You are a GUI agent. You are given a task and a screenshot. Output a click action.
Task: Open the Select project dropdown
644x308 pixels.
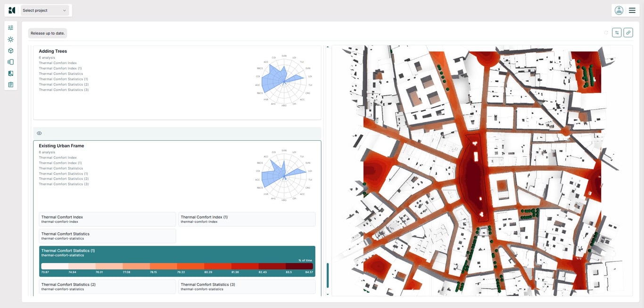click(x=45, y=10)
